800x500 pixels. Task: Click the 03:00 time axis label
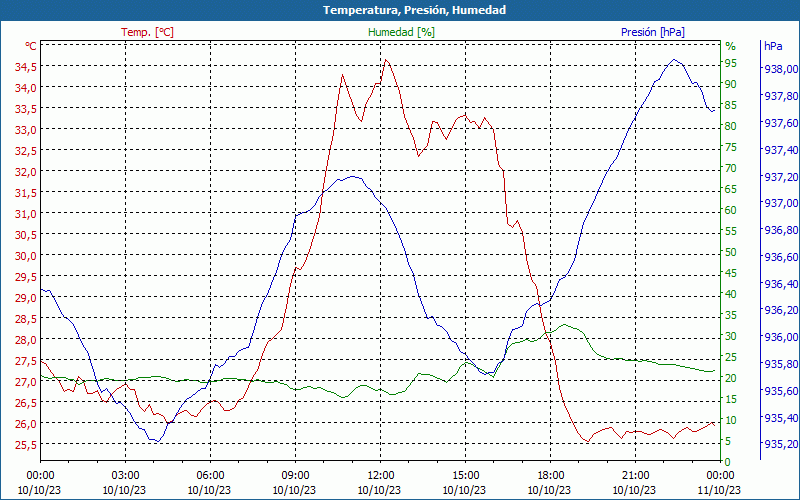point(125,476)
